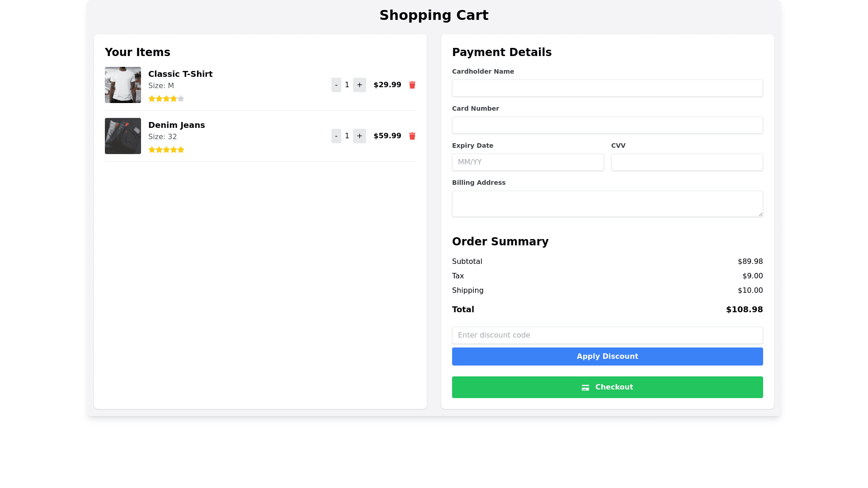868x488 pixels.
Task: Click the Denim Jeans star rating
Action: click(166, 150)
